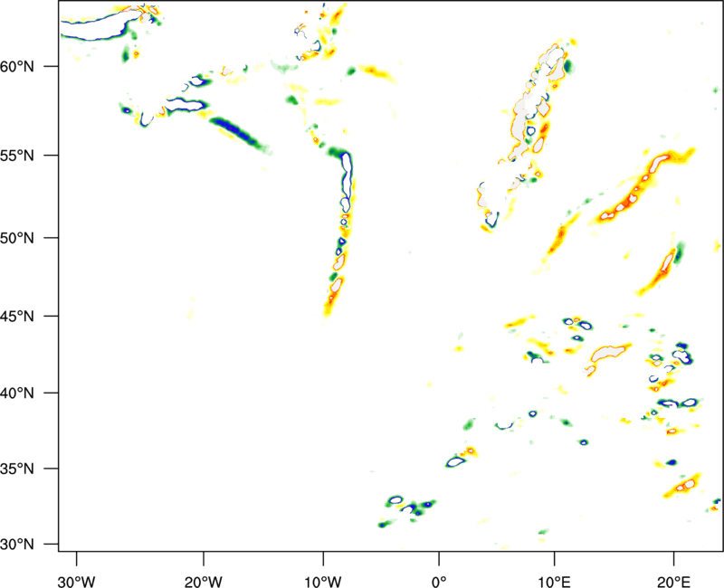Click the 35°N latitude label

coord(17,469)
